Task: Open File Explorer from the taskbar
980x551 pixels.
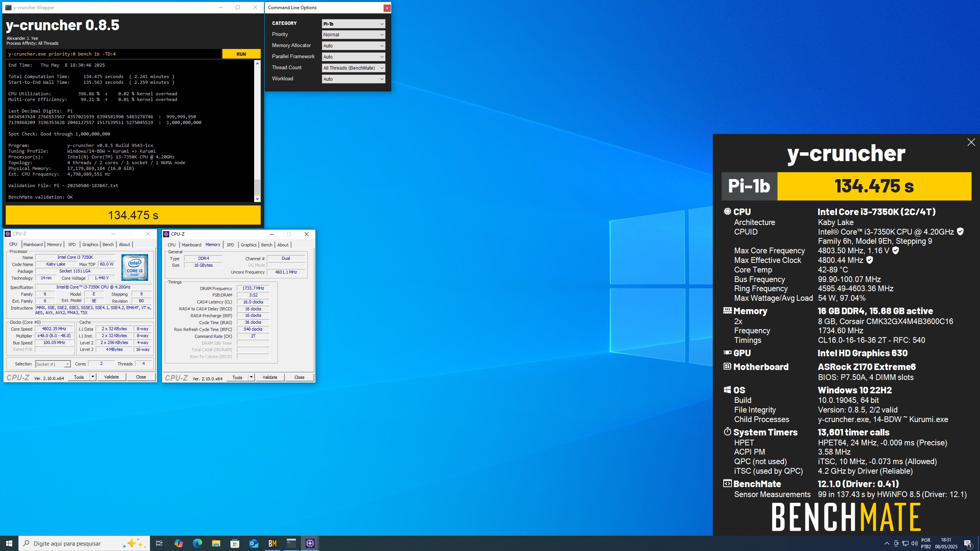Action: point(216,543)
